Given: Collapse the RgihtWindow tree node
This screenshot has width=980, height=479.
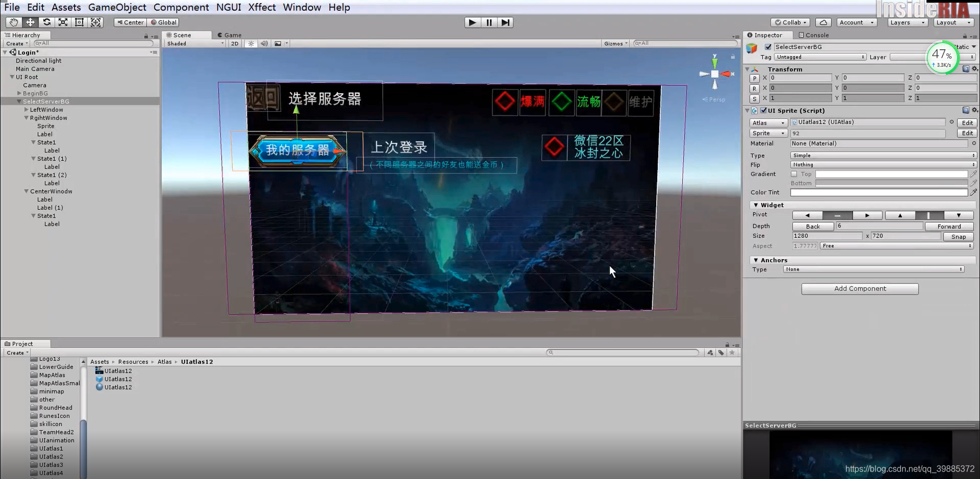Looking at the screenshot, I should pyautogui.click(x=27, y=118).
